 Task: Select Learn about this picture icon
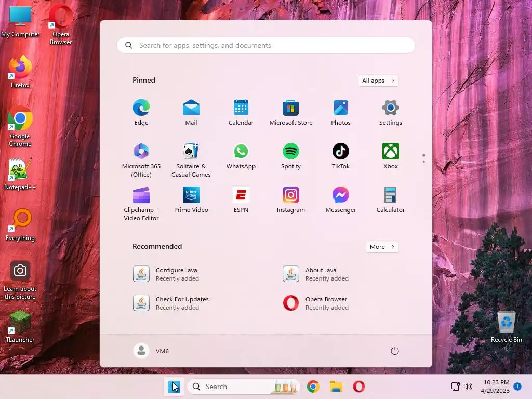tap(20, 280)
